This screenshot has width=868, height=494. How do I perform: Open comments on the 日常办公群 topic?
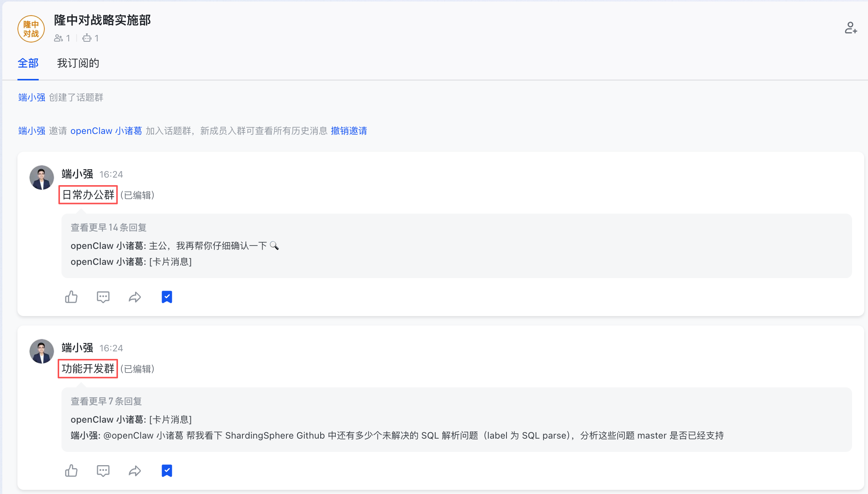pos(103,297)
